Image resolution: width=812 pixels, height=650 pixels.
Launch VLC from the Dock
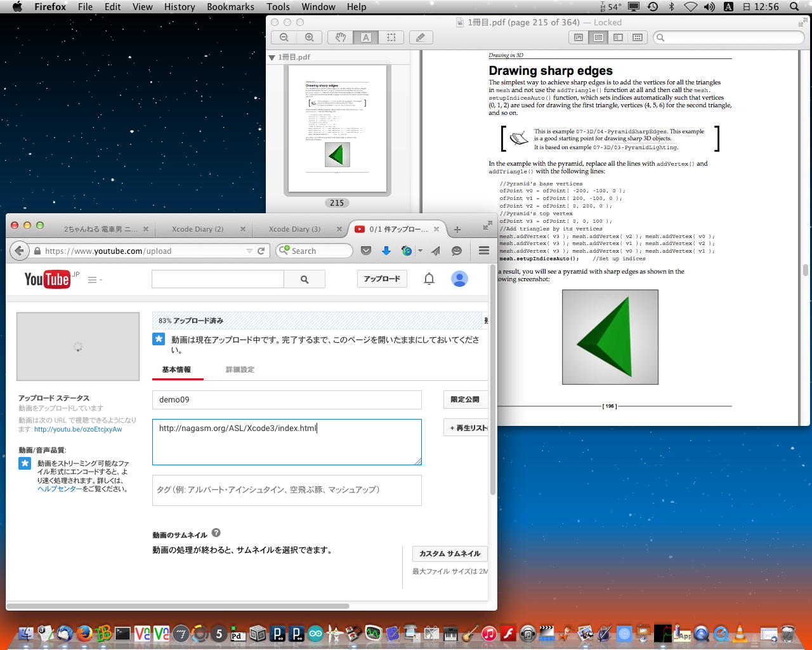click(740, 633)
